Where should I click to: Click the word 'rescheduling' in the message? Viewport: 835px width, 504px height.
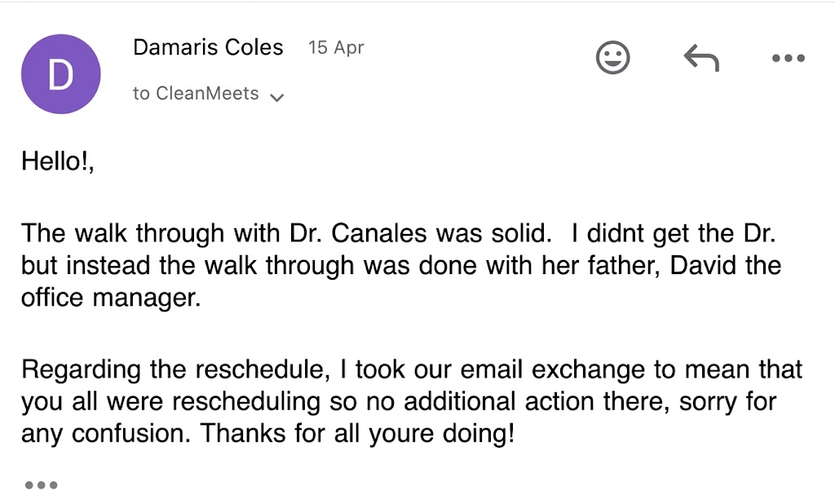pos(246,401)
